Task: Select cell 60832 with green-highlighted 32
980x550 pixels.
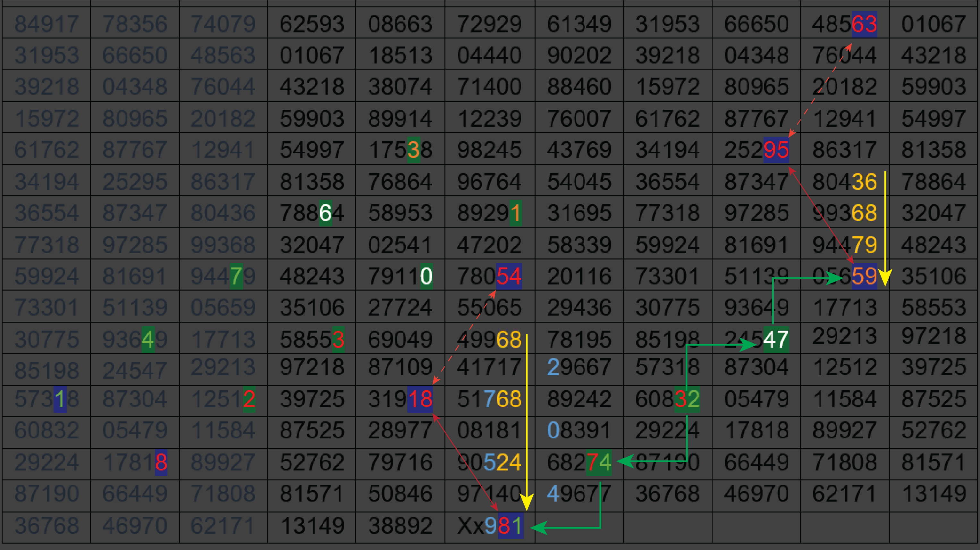Action: click(x=667, y=399)
